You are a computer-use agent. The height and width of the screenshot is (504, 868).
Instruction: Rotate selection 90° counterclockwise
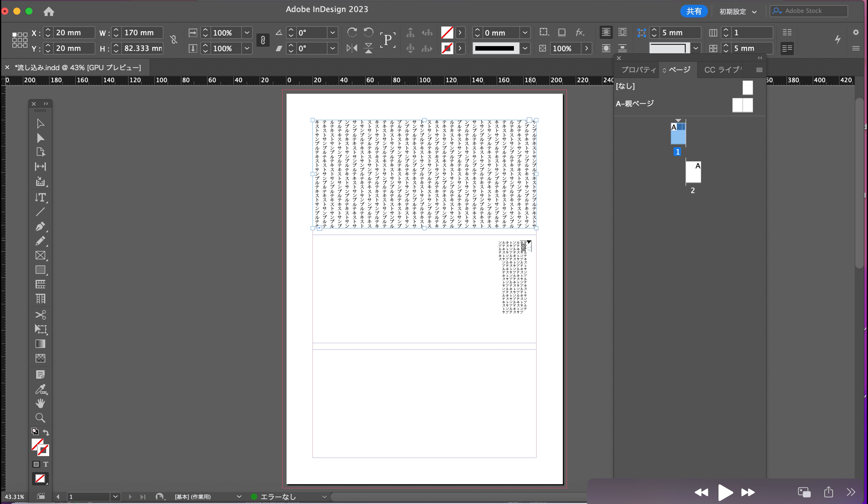pyautogui.click(x=368, y=32)
